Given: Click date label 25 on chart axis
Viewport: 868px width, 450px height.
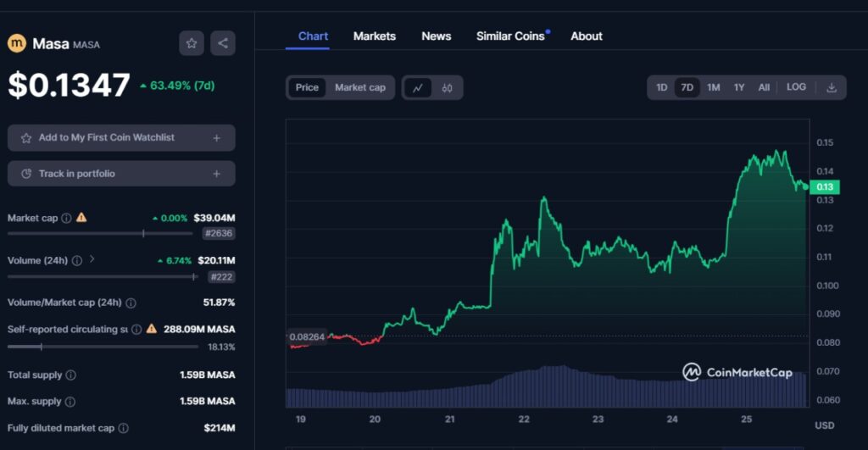Looking at the screenshot, I should click(746, 419).
